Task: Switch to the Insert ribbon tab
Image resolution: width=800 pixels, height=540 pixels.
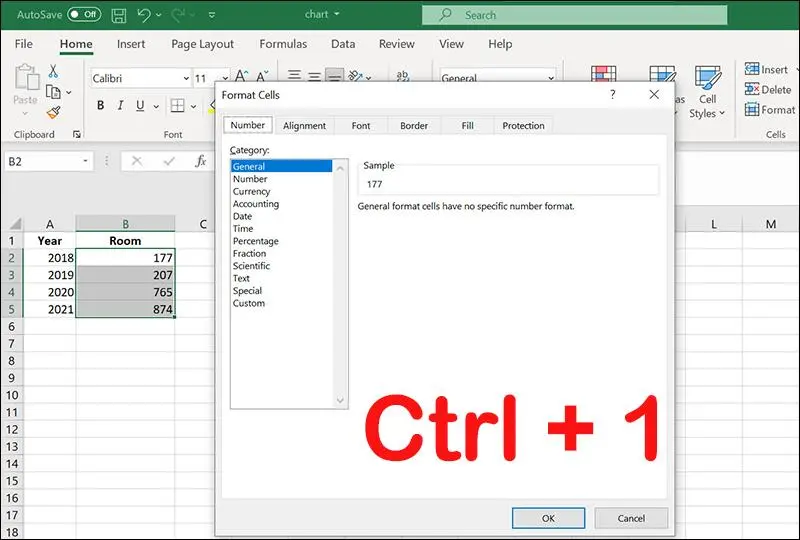Action: pos(131,44)
